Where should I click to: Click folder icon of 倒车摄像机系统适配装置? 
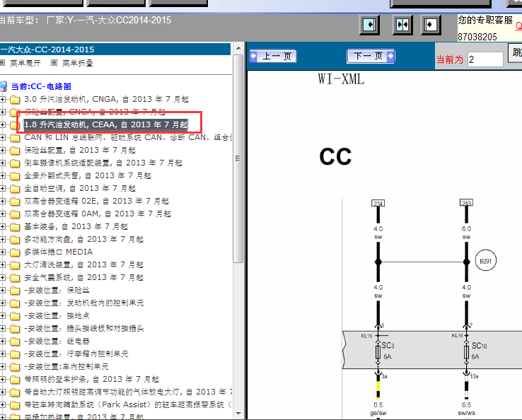coord(15,163)
